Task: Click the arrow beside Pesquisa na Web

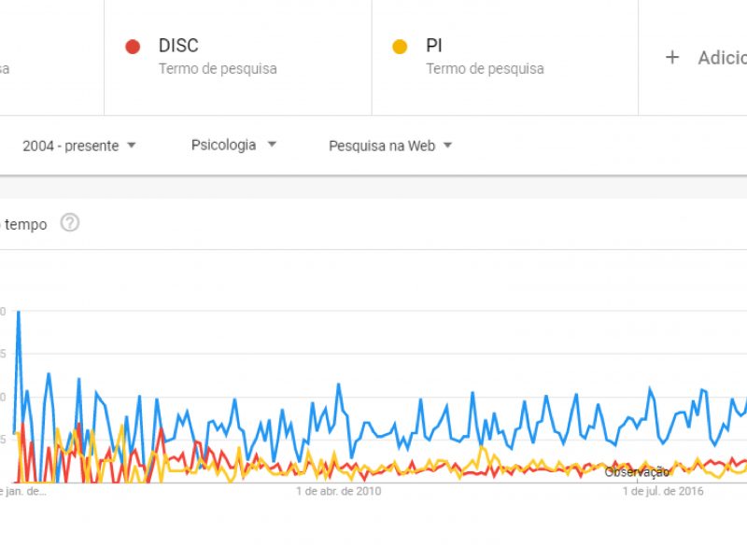Action: [447, 145]
